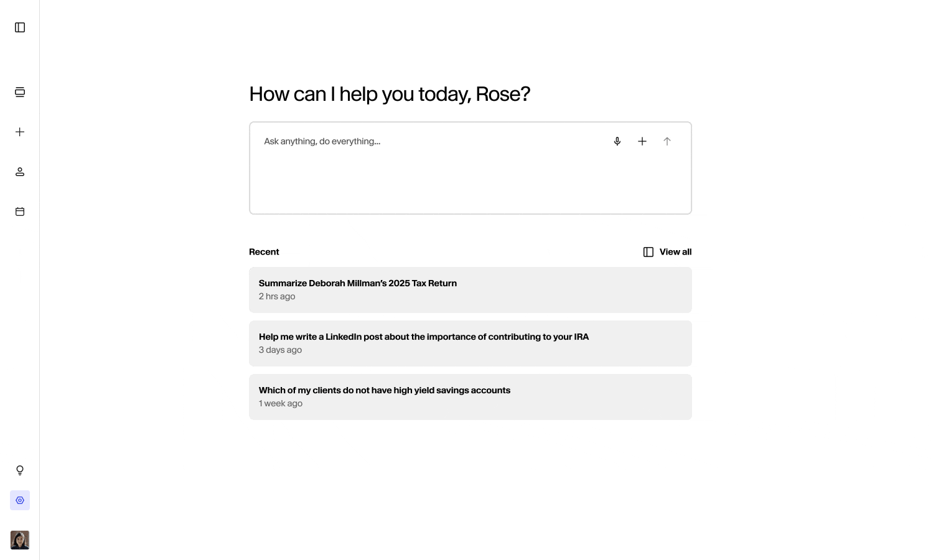Click the lightbulb ideas icon
Screen dimensions: 941x560
click(19, 470)
